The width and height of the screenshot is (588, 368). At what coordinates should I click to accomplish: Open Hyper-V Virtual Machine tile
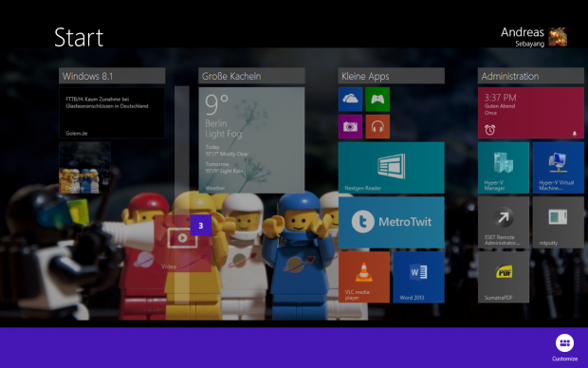click(x=559, y=168)
